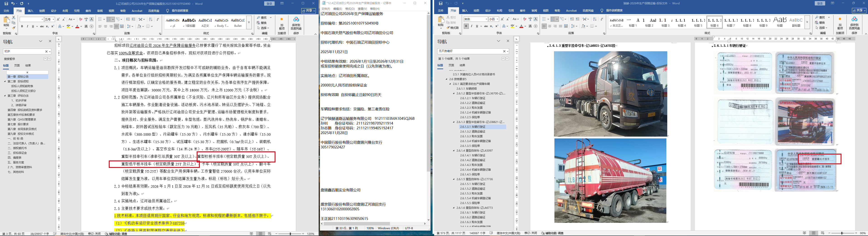Toggle Superscript in 骏赫 Word ribbon
The image size is (868, 236).
coord(497,26)
